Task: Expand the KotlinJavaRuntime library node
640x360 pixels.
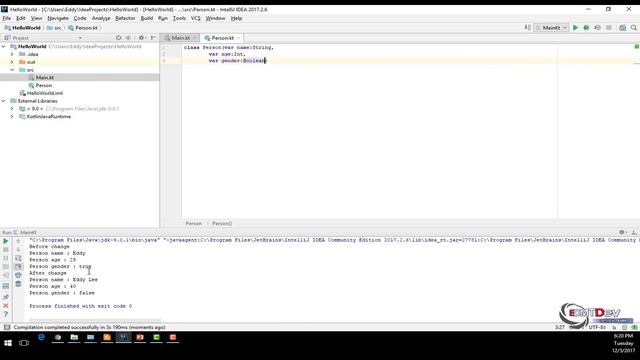Action: click(x=12, y=116)
